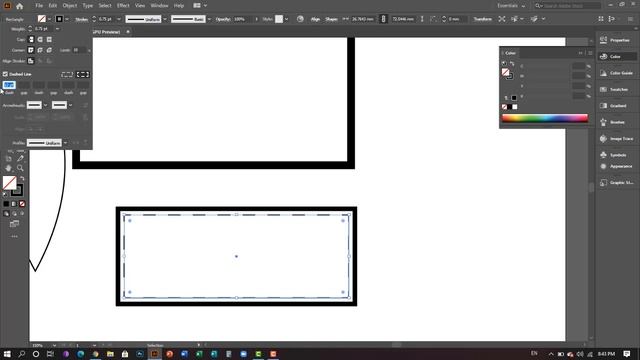The height and width of the screenshot is (360, 640).
Task: Select the Round Join corner icon
Action: (40, 50)
